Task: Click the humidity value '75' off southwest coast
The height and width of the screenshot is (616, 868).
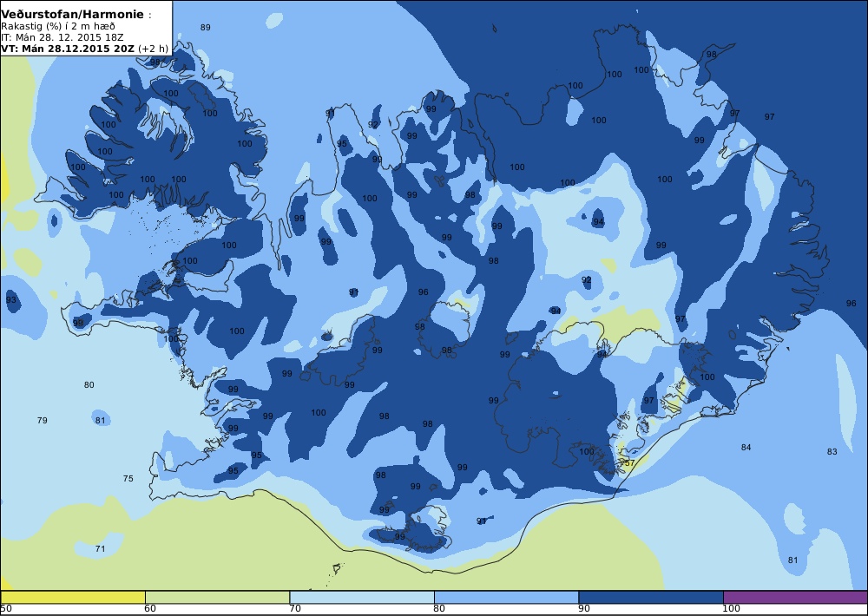Action: pos(128,478)
